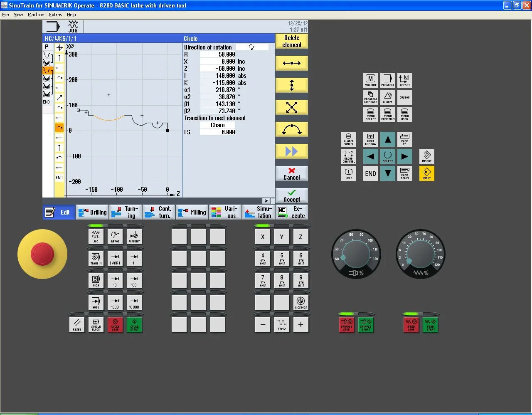Click the CUSTOM key
Viewport: 532px width, 415px height.
pos(405,97)
